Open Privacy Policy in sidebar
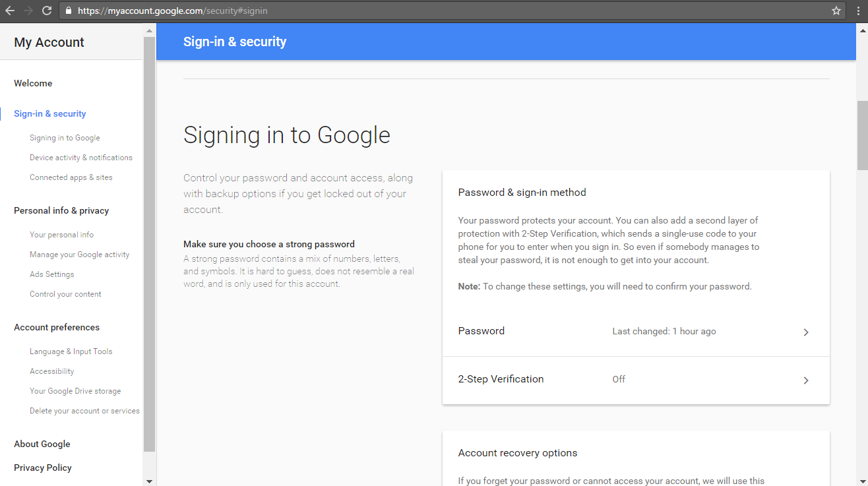868x486 pixels. (x=43, y=468)
